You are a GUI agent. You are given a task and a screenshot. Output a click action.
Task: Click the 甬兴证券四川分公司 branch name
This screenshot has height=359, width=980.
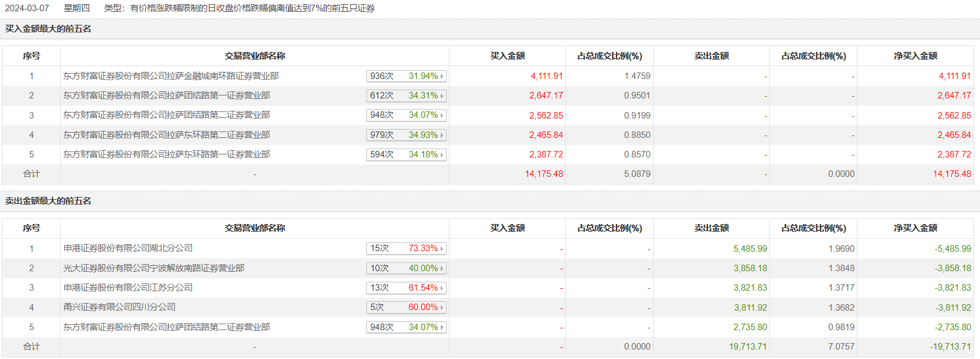(x=120, y=307)
